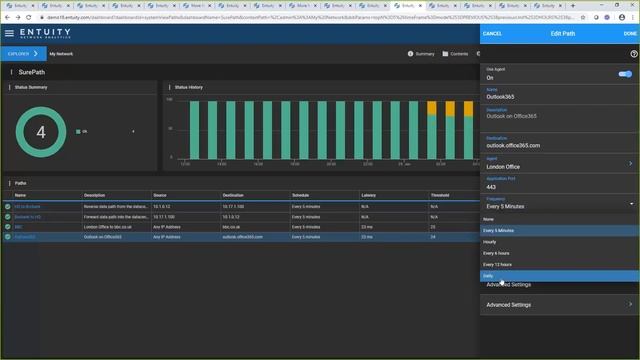This screenshot has height=360, width=640.
Task: Click Done to save the path
Action: coord(630,33)
